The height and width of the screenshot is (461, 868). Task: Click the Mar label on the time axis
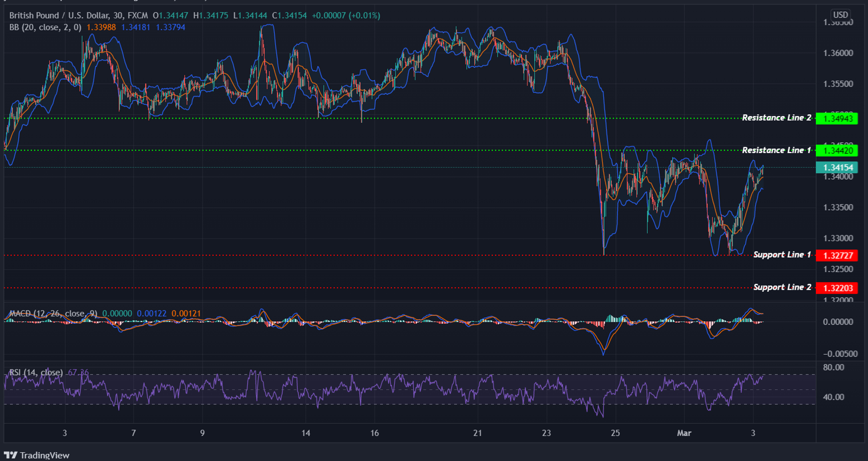(685, 433)
